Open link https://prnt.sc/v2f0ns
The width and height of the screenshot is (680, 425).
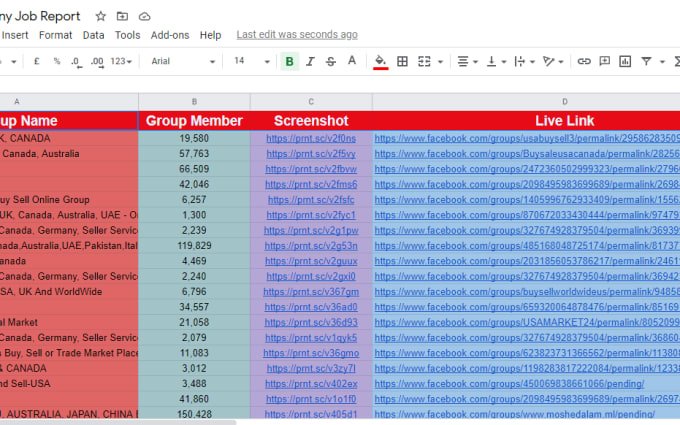(x=311, y=138)
